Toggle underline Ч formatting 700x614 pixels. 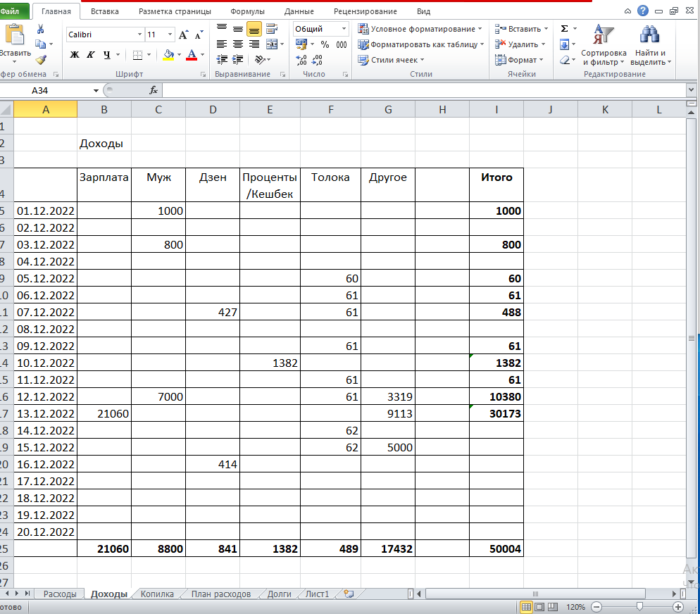[107, 55]
